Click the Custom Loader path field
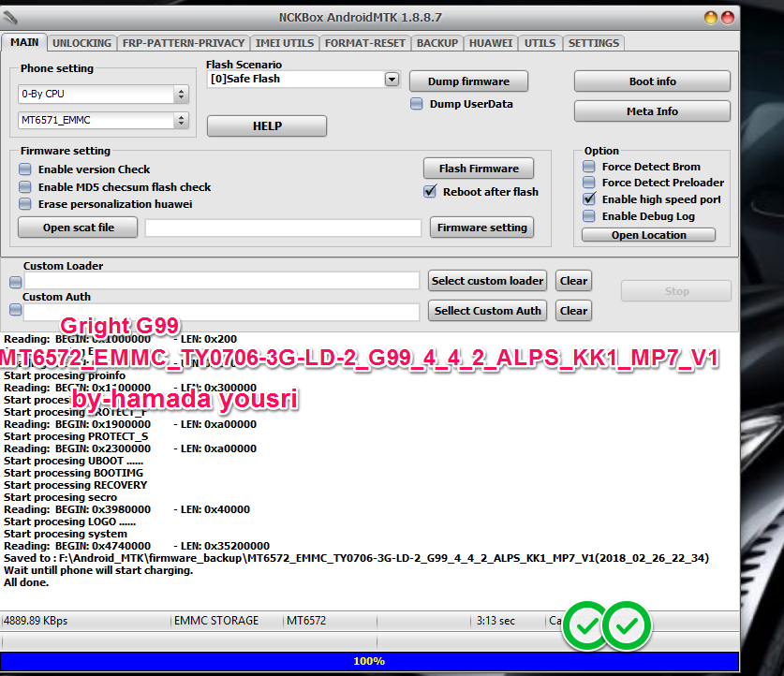This screenshot has height=676, width=784. [x=222, y=281]
